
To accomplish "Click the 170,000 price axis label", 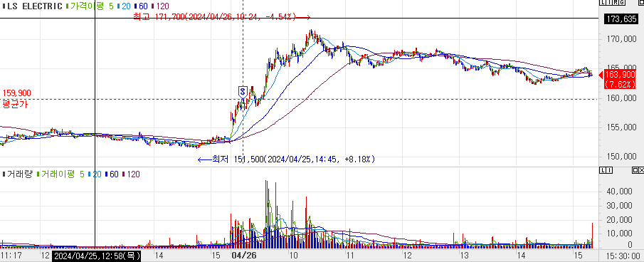I will pyautogui.click(x=622, y=39).
